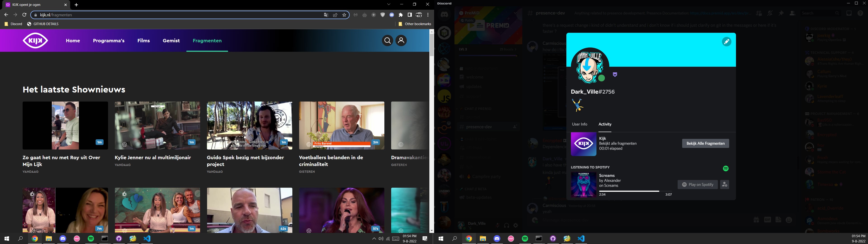This screenshot has width=868, height=244.
Task: Open Discord home direct messages icon
Action: click(445, 15)
